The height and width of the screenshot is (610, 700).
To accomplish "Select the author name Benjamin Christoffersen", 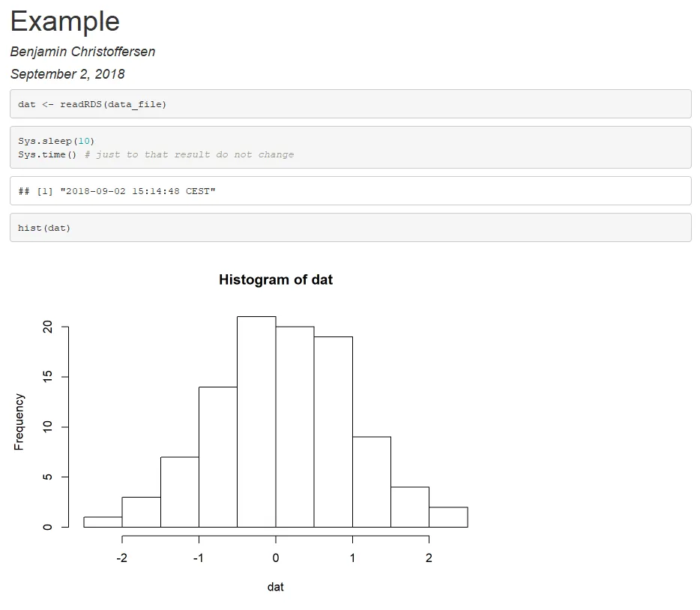I will [x=82, y=52].
